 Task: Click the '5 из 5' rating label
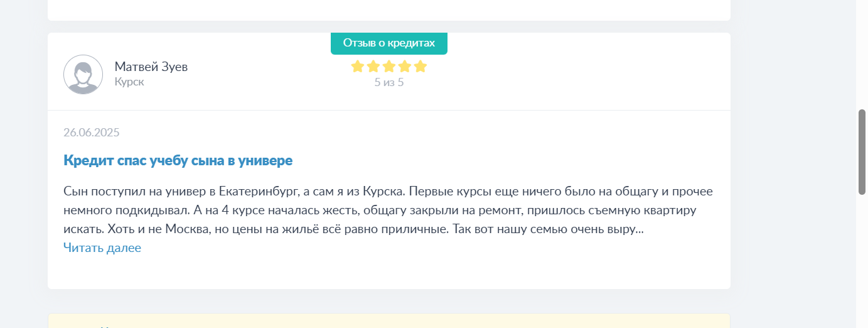389,82
